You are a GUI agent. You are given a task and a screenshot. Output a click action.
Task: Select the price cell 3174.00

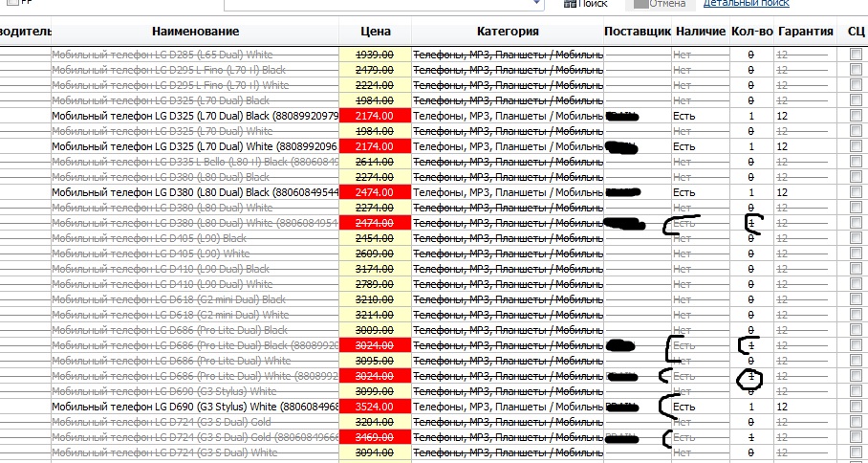coord(376,269)
